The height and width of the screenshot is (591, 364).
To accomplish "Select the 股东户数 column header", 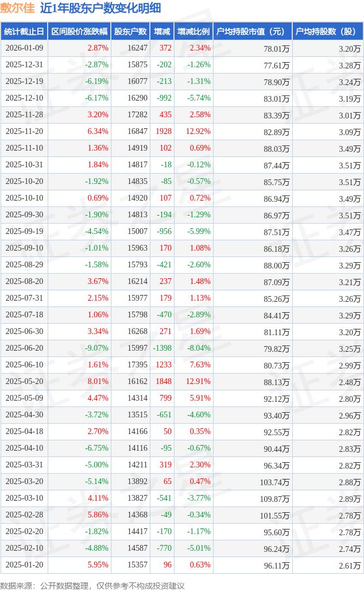I will coord(130,32).
